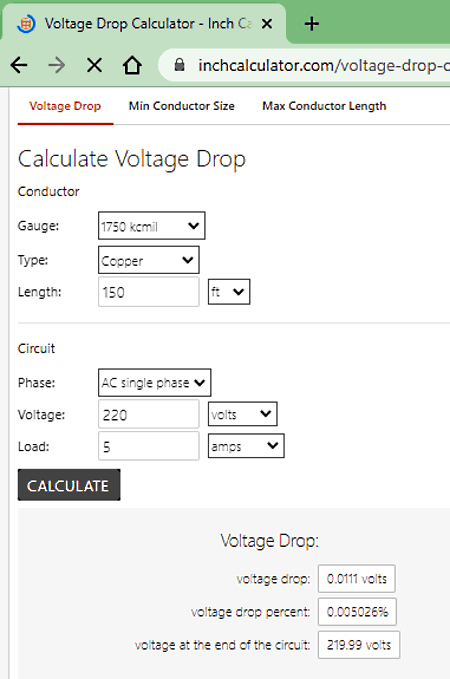450x679 pixels.
Task: Open the Phase dropdown AC single phase
Action: [155, 383]
